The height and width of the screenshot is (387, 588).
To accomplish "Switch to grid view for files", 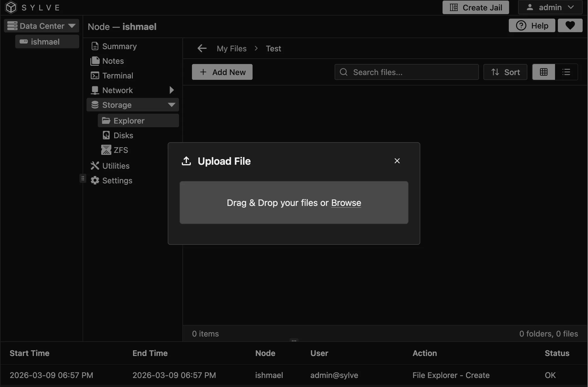I will tap(543, 72).
